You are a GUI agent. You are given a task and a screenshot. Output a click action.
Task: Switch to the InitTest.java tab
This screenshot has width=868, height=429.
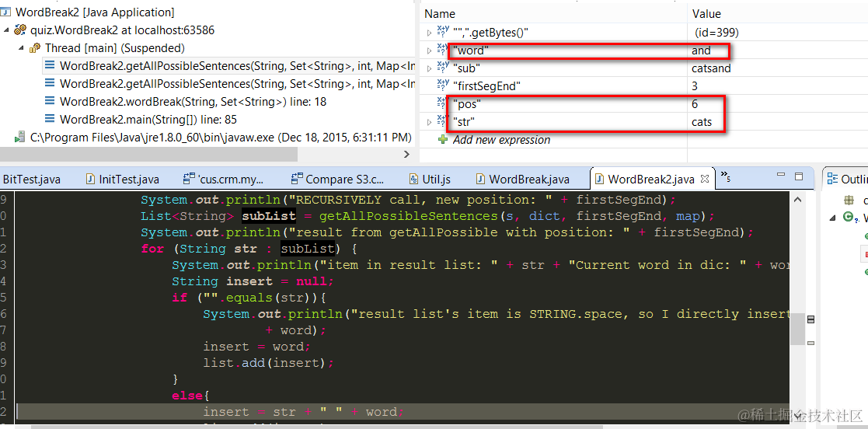point(123,180)
